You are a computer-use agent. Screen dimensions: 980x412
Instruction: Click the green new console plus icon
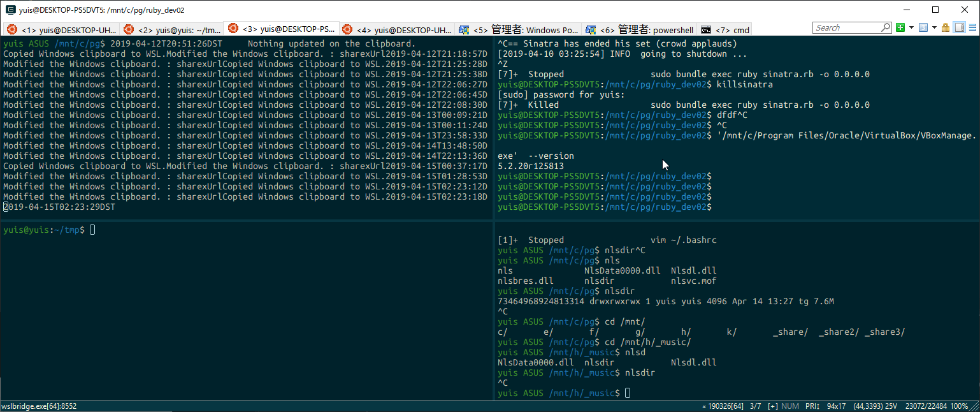[900, 28]
